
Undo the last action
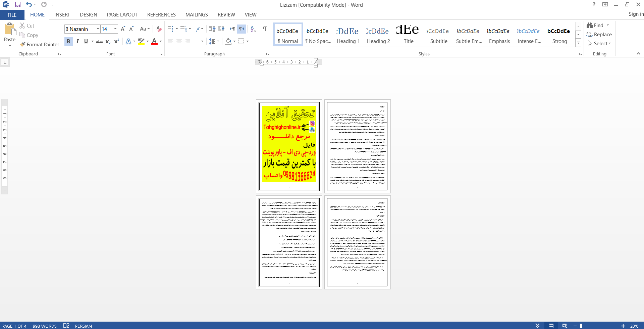(x=29, y=4)
